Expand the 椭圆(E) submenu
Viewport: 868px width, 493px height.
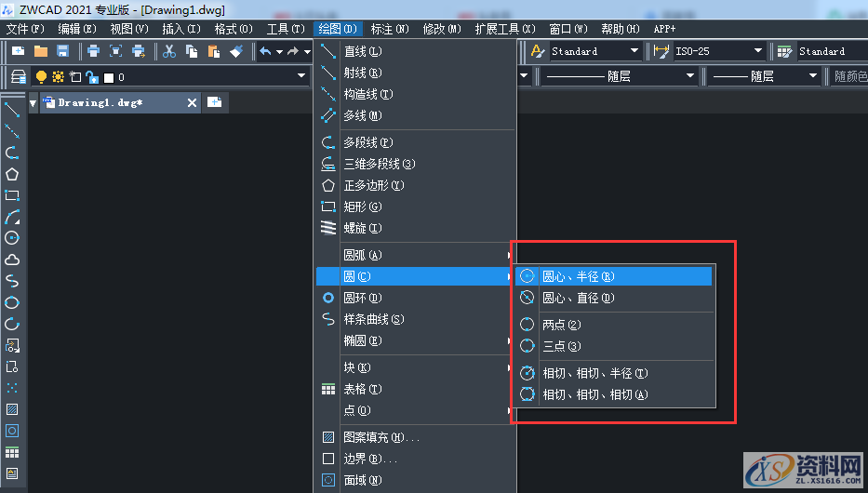[x=415, y=340]
